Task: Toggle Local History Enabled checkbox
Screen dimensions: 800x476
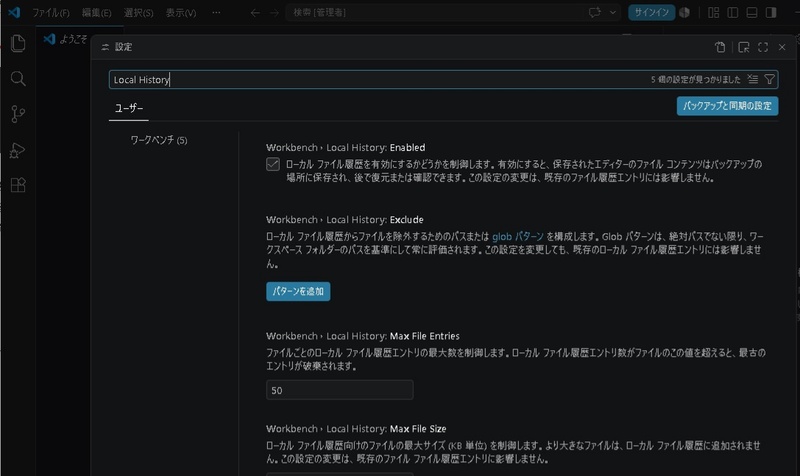Action: (273, 164)
